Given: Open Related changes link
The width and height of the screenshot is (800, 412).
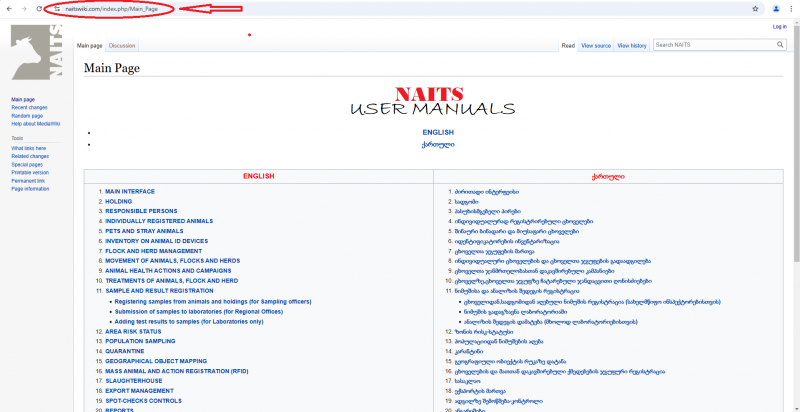Looking at the screenshot, I should coord(30,157).
